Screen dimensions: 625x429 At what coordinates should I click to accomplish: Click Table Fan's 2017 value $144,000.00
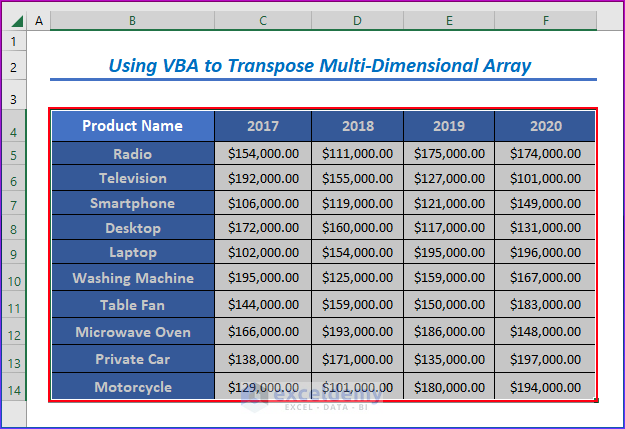coord(263,305)
